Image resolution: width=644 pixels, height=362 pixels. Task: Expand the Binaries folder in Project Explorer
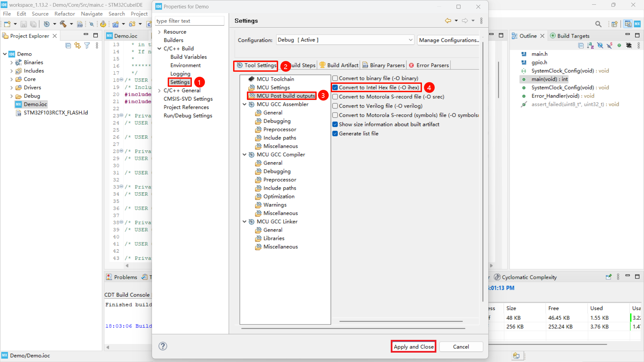click(11, 62)
